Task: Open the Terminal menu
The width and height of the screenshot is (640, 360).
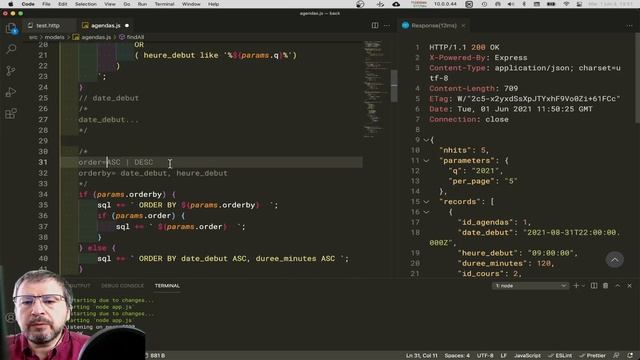Action: point(164,4)
